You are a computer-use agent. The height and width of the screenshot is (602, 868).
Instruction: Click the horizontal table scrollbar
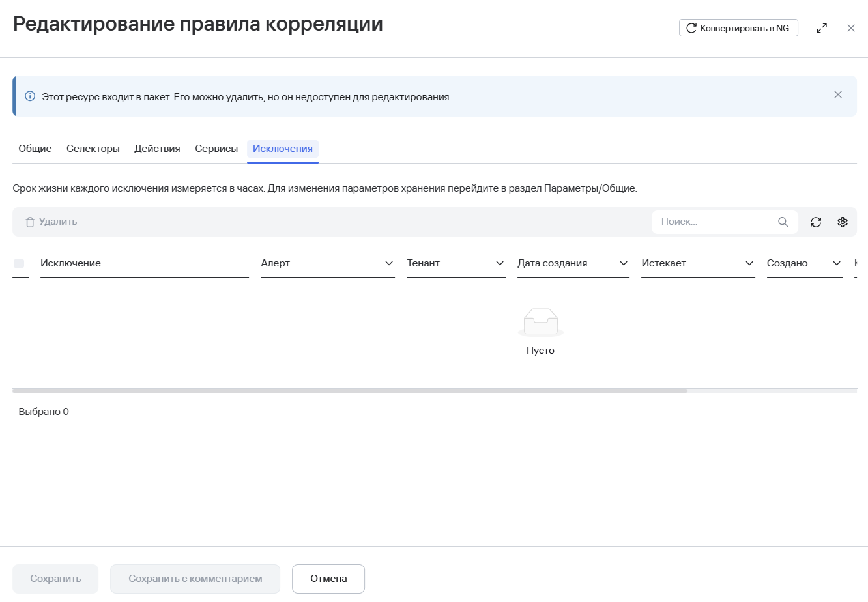(350, 391)
